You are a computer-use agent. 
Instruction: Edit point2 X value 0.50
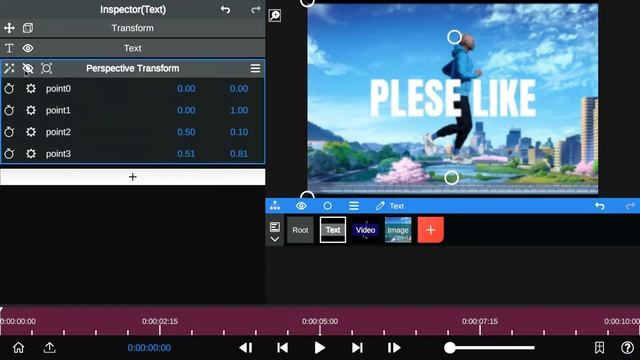tap(186, 132)
